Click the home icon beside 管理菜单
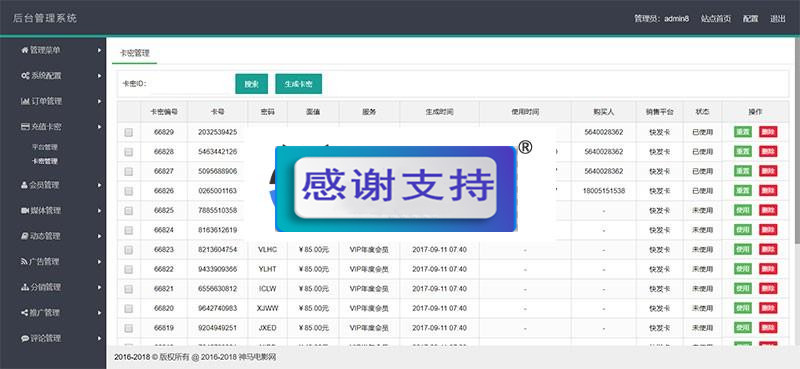Viewport: 800px width, 369px height. pos(24,50)
